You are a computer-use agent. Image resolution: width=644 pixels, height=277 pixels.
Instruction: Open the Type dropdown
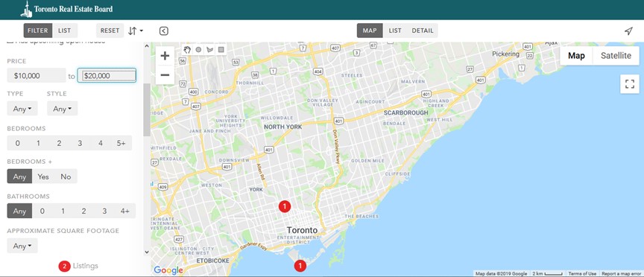tap(22, 109)
